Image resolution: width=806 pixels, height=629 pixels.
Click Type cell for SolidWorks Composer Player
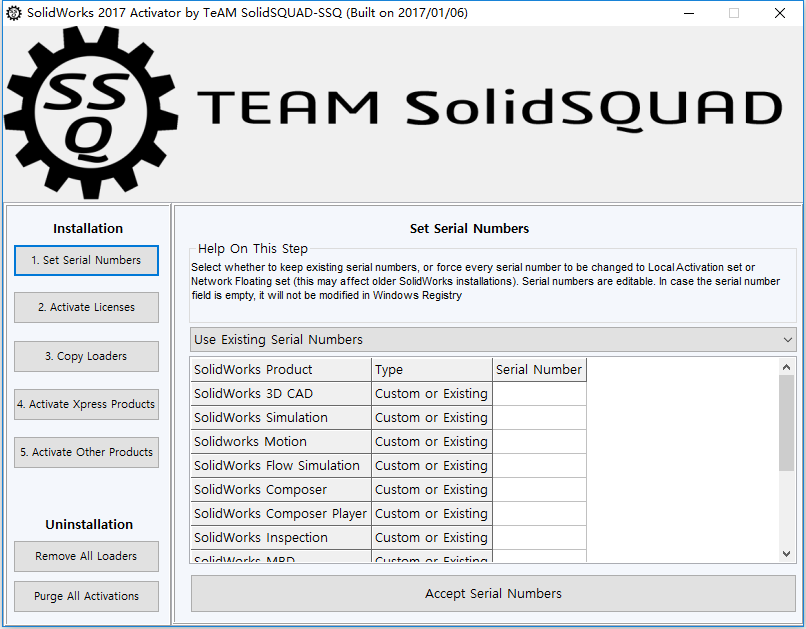coord(432,513)
